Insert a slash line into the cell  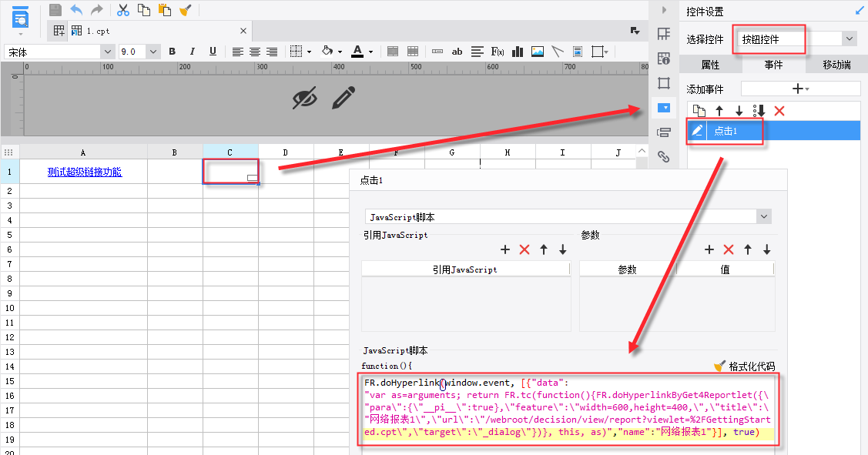tap(558, 52)
